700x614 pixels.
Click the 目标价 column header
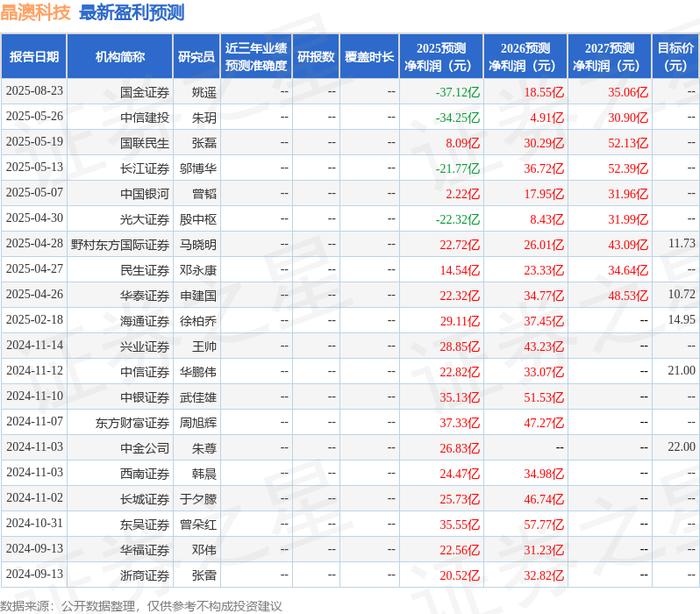point(675,57)
